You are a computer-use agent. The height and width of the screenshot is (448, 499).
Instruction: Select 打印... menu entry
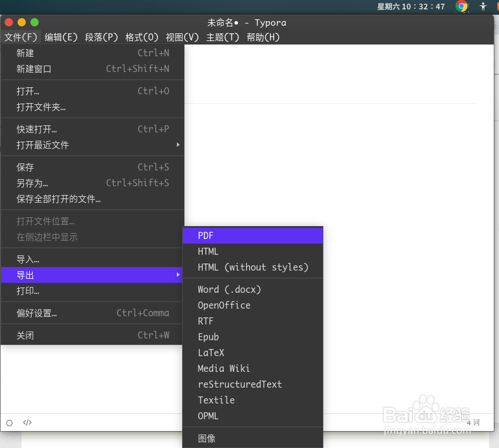click(93, 291)
